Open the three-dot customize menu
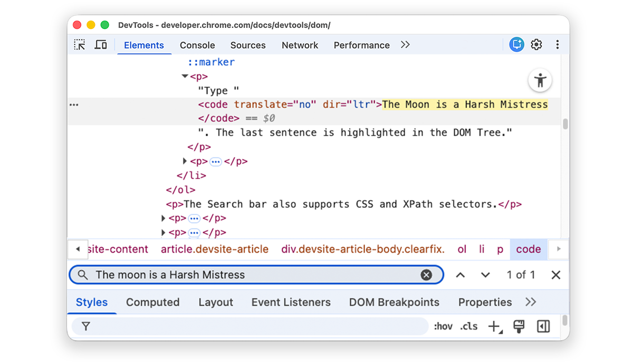Viewport: 633px width, 364px height. 558,45
